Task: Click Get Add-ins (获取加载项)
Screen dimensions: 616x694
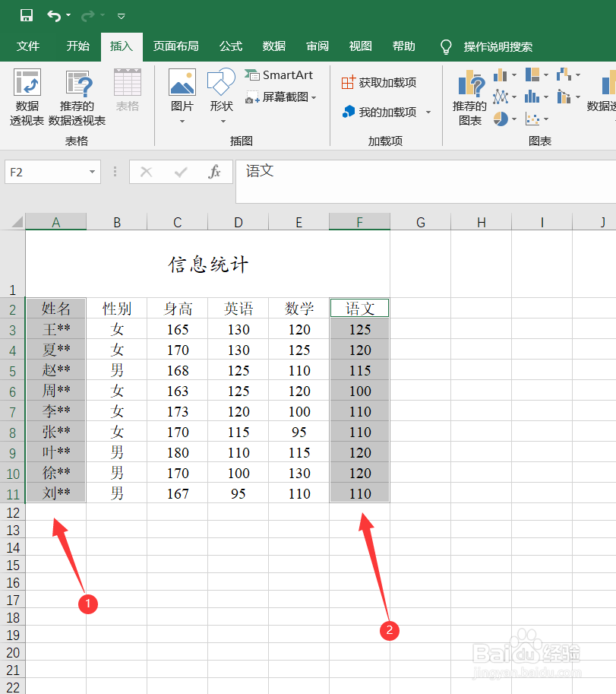Action: pos(379,83)
